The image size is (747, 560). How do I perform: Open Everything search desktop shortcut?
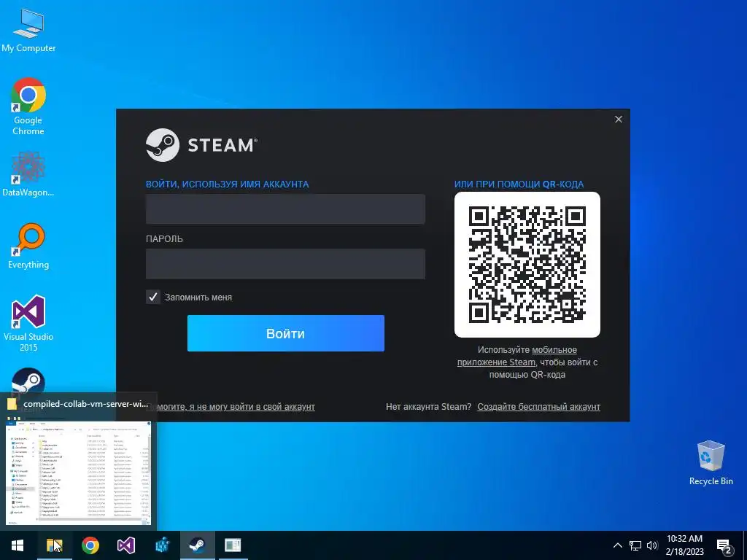pyautogui.click(x=28, y=246)
